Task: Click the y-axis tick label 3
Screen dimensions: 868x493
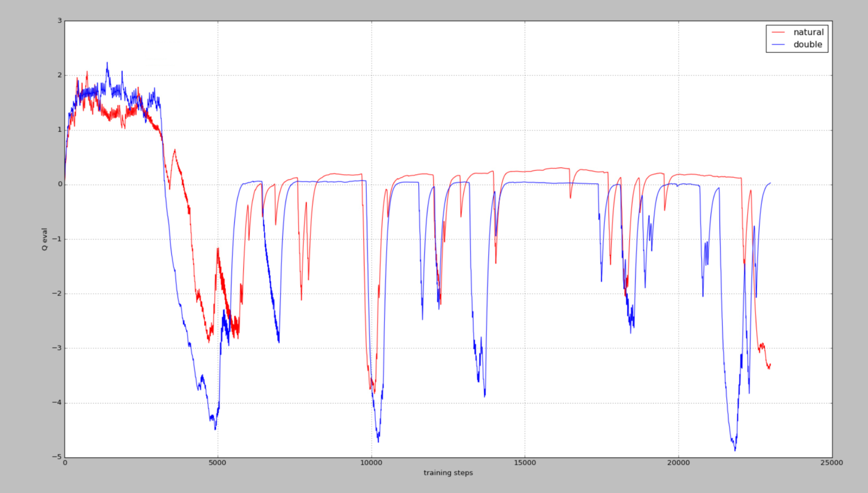Action: [x=60, y=20]
